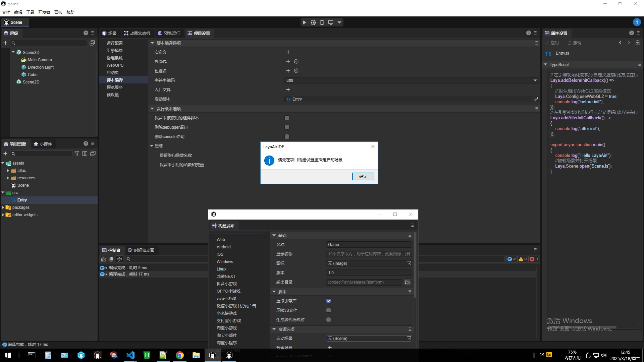Click the filter icon in project resources
Image resolution: width=644 pixels, height=362 pixels.
coord(77,154)
